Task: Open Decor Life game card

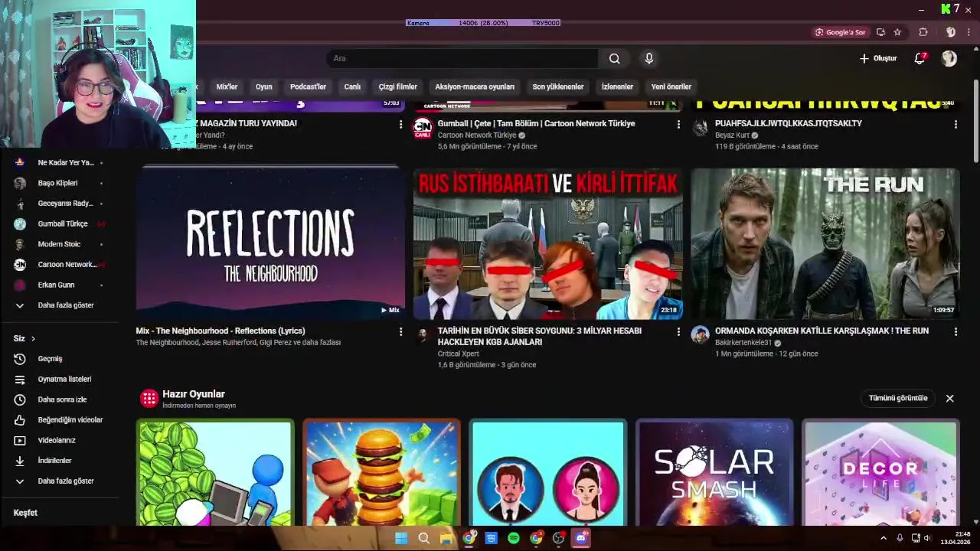Action: pos(880,473)
